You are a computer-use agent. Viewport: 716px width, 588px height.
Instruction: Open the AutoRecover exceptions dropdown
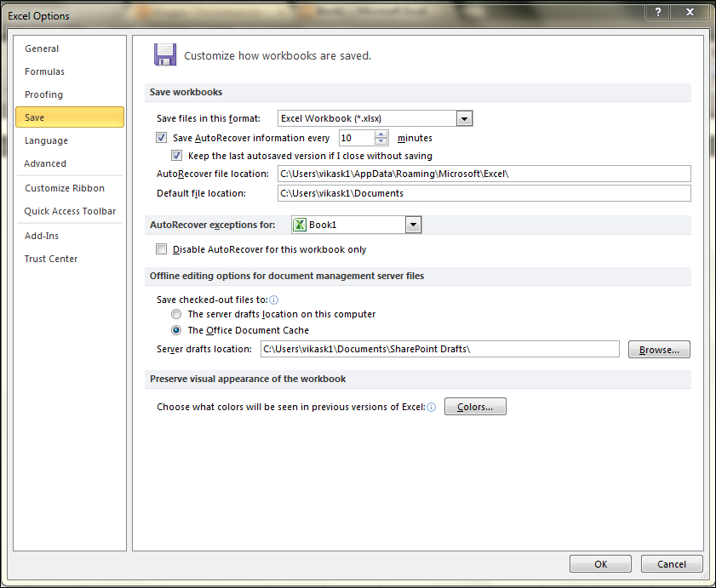pos(413,224)
